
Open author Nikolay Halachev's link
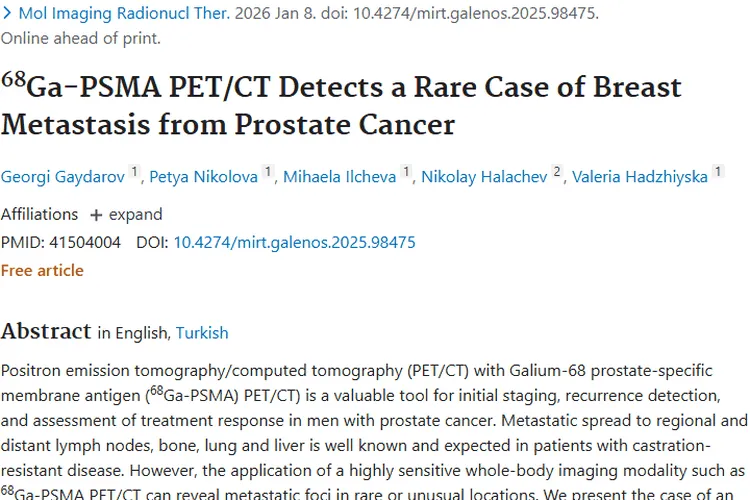tap(483, 177)
